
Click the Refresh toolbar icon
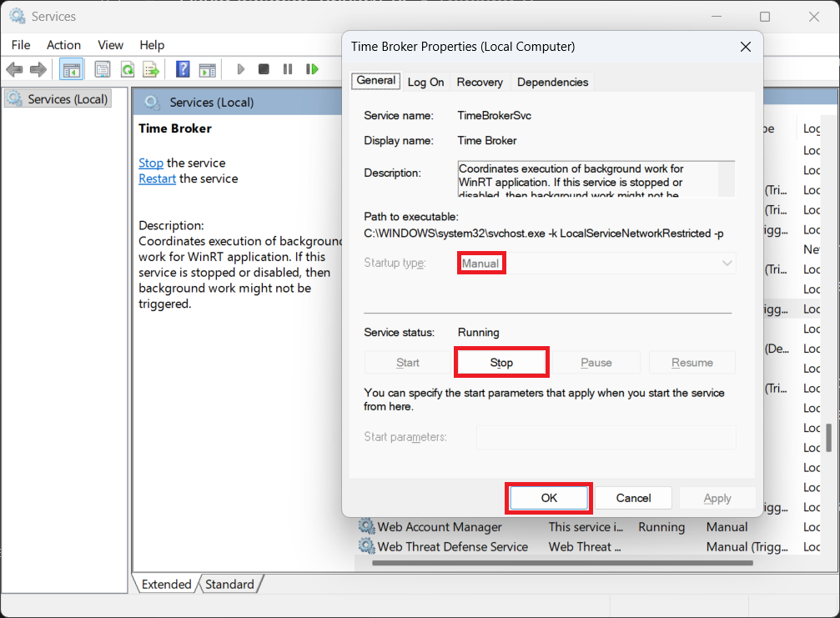(x=127, y=69)
